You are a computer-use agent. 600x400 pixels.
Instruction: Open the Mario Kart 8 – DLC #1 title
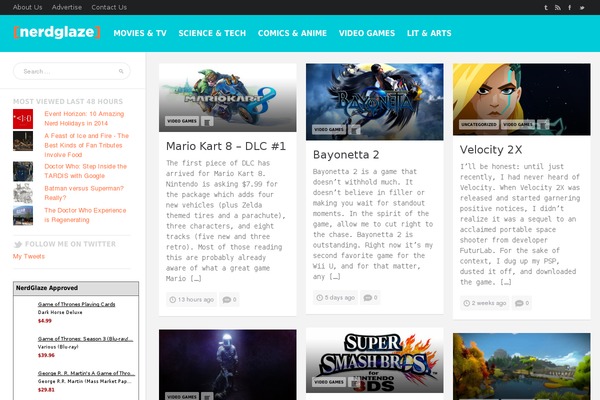tap(226, 146)
